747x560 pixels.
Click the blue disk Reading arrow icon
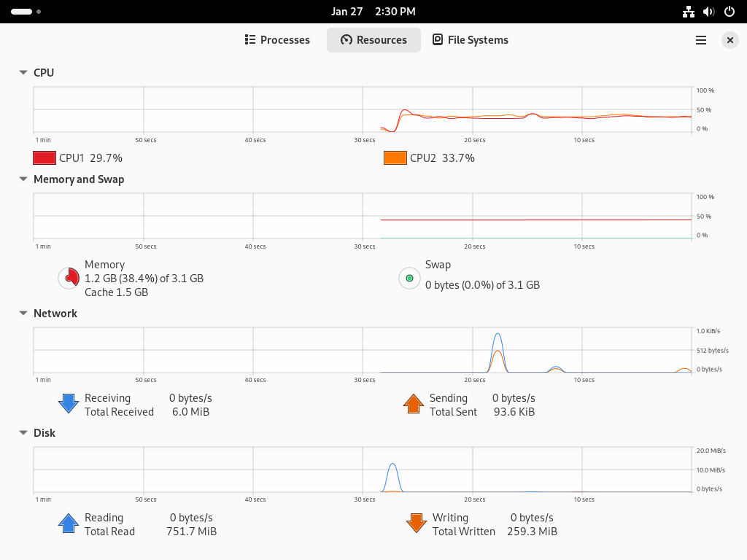click(69, 524)
